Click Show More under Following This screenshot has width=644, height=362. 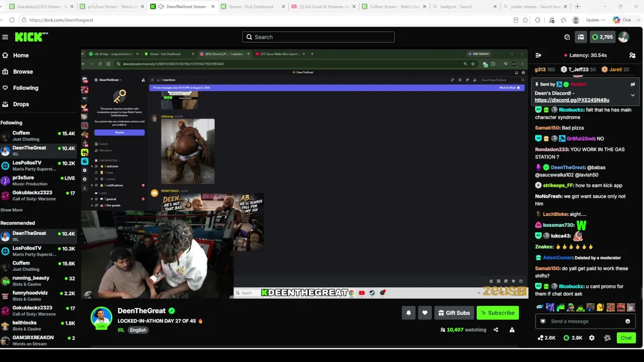click(12, 210)
